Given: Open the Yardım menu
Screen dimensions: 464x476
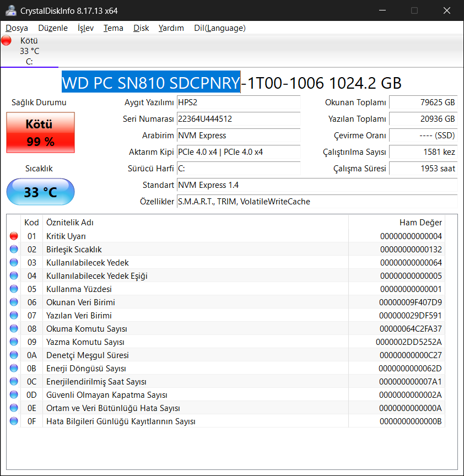Looking at the screenshot, I should [171, 28].
